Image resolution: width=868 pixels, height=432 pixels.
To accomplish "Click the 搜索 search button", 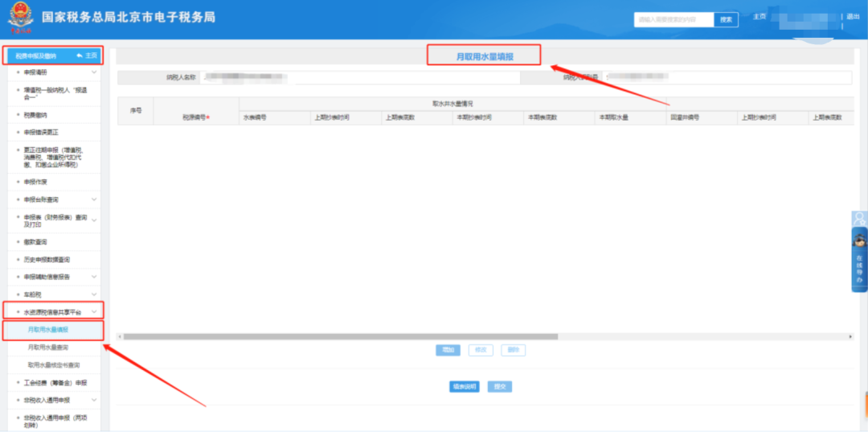I will click(726, 19).
